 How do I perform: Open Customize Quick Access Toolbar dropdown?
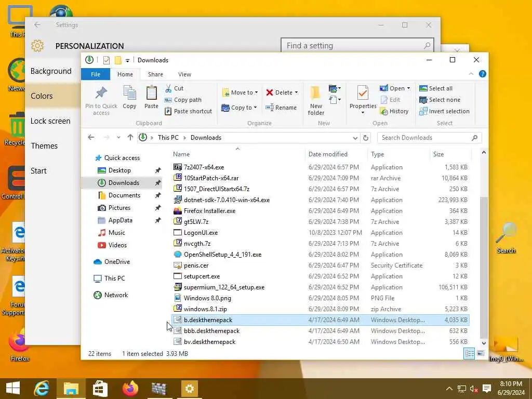click(x=127, y=60)
